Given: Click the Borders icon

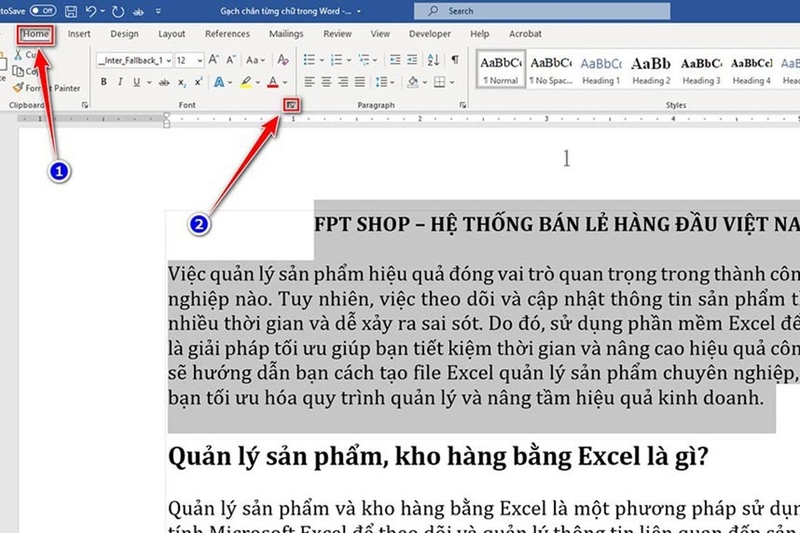Looking at the screenshot, I should pos(439,82).
